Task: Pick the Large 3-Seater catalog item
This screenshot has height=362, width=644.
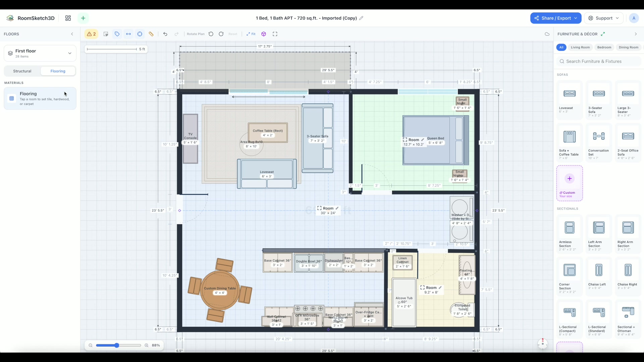Action: click(628, 100)
